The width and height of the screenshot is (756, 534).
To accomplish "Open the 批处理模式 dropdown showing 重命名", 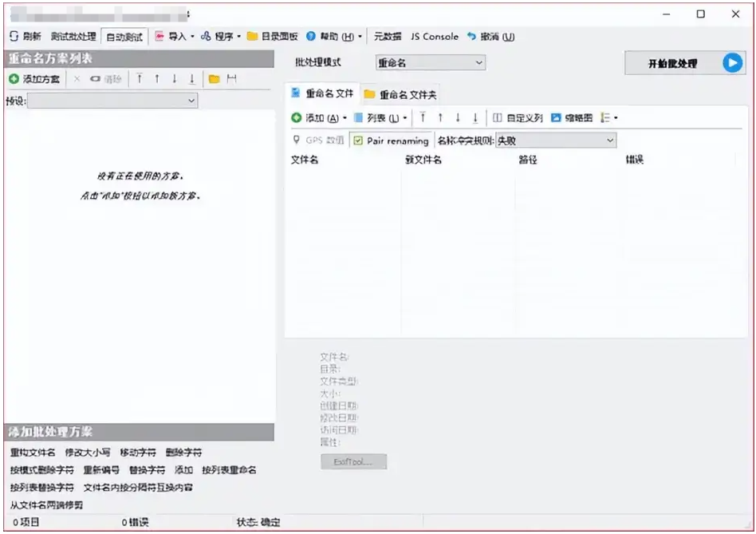I will pyautogui.click(x=430, y=63).
